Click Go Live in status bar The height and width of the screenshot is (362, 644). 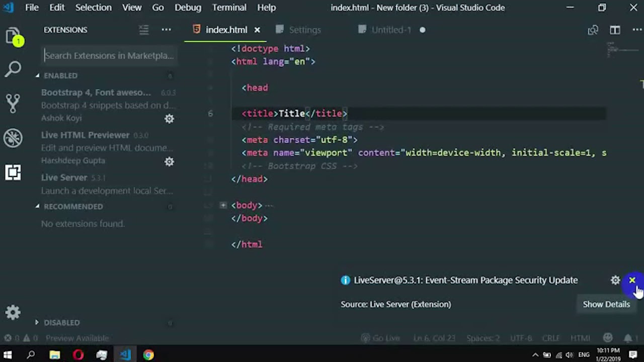[380, 338]
